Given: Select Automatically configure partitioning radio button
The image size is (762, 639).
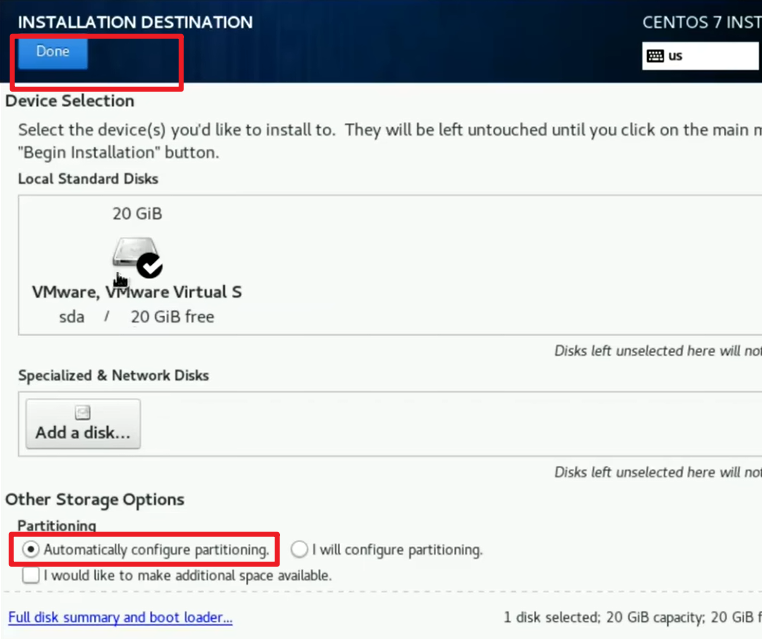Looking at the screenshot, I should pos(31,549).
